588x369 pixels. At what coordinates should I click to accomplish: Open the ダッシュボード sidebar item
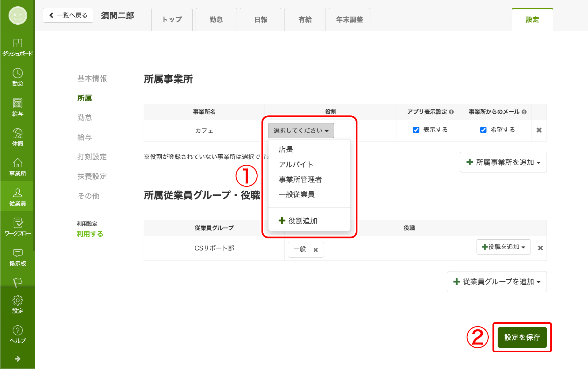(18, 48)
